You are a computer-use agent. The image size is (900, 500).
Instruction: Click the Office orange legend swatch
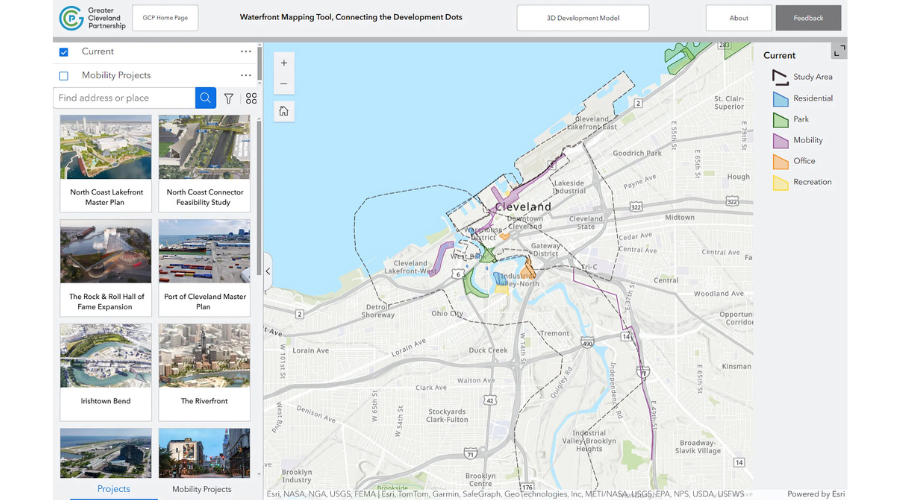pos(781,161)
